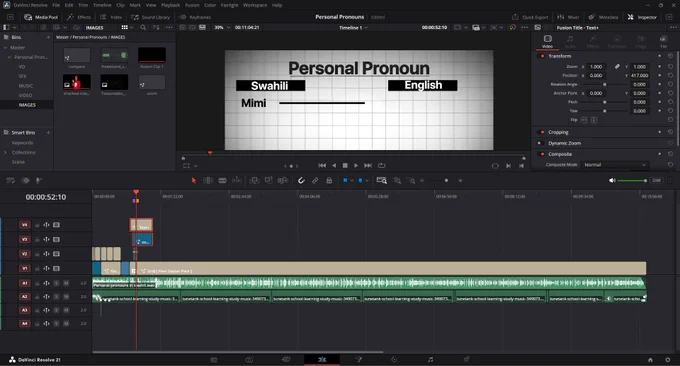Open the Playback menu
The image size is (680, 366).
point(170,5)
